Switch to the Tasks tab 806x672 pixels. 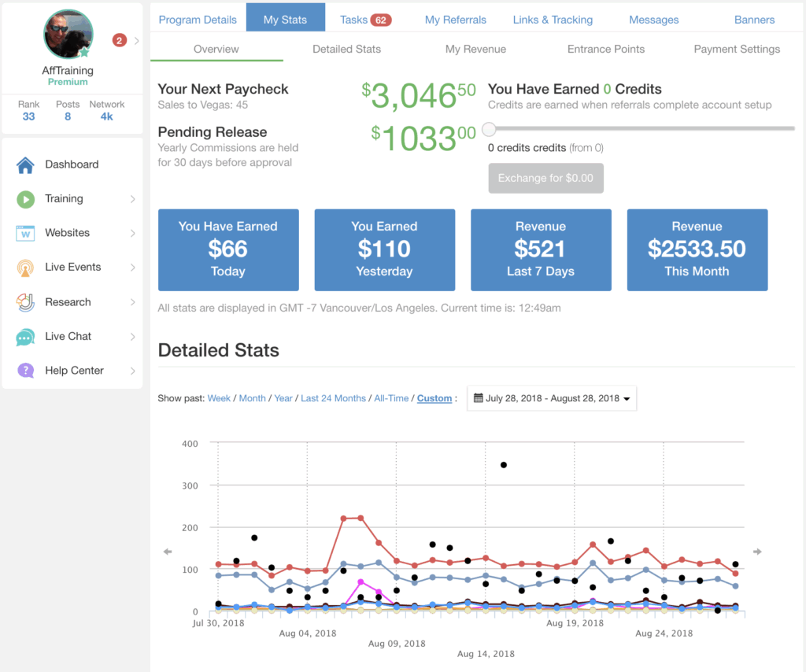pos(365,20)
